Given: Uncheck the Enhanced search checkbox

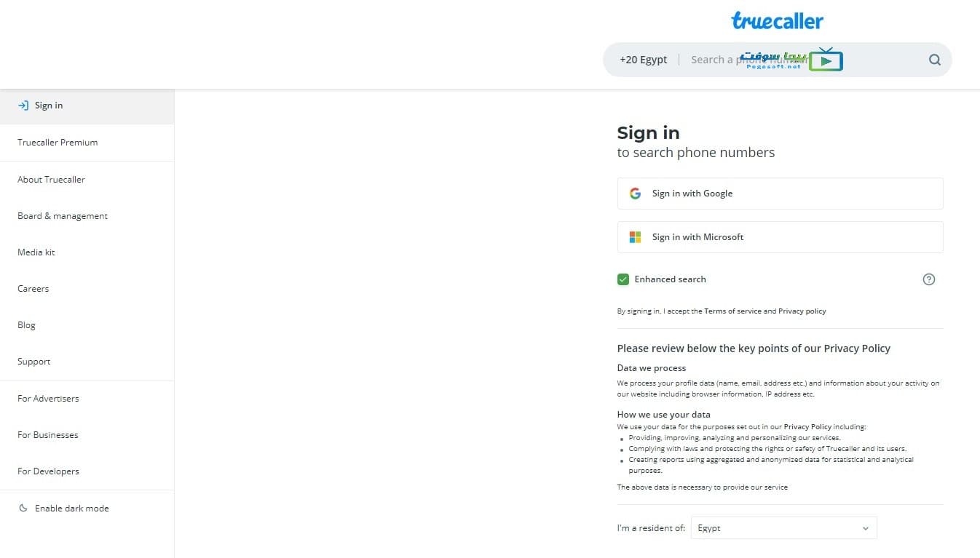Looking at the screenshot, I should [623, 279].
